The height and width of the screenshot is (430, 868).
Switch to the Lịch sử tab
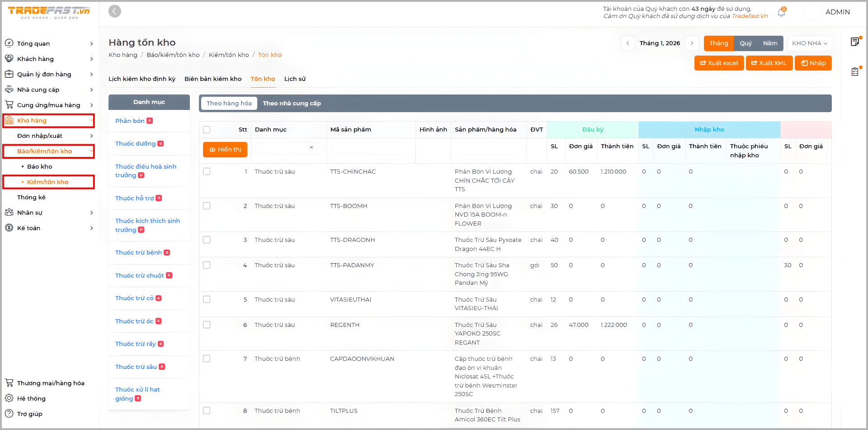(295, 79)
